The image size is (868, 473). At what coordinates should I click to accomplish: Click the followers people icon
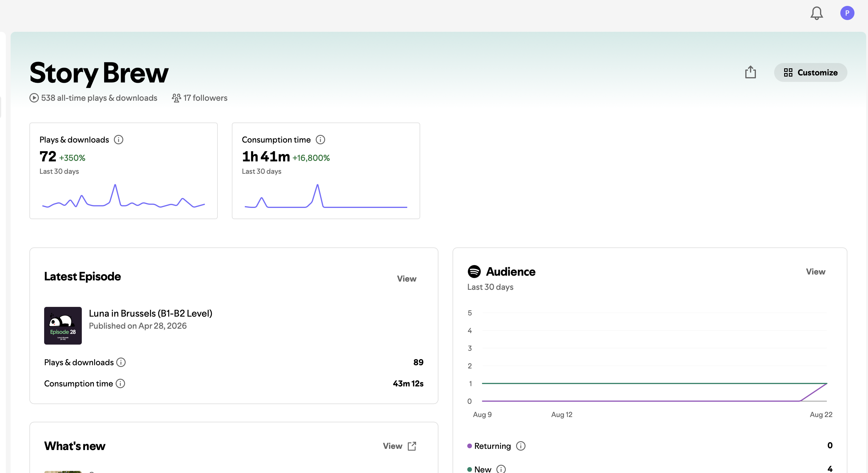coord(176,98)
